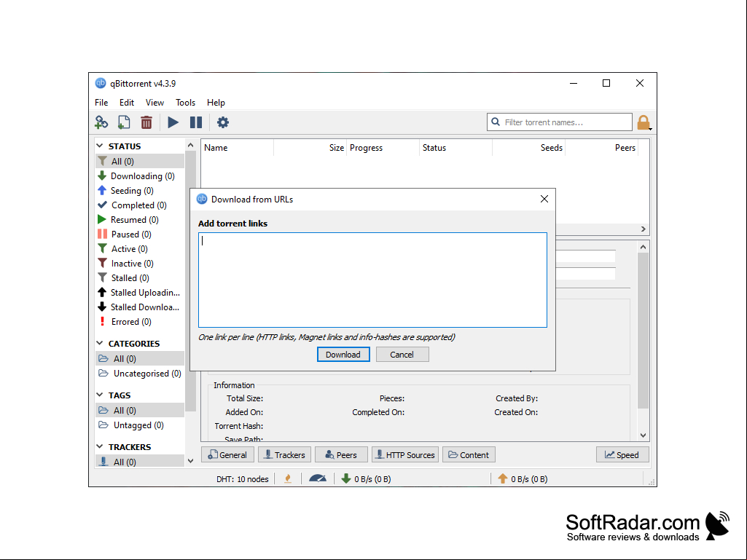The height and width of the screenshot is (560, 747).
Task: Select the Stalled (0) status filter
Action: tap(140, 278)
